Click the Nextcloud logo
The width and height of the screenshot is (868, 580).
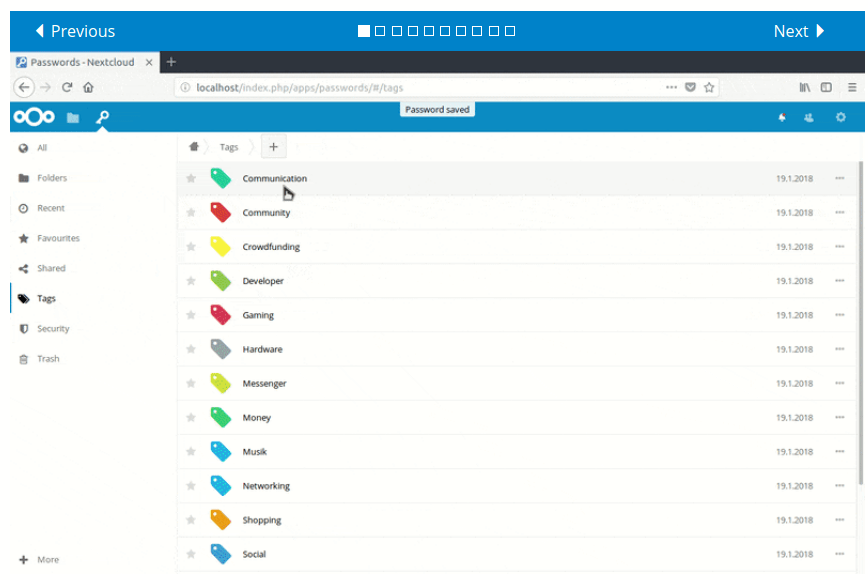(33, 117)
